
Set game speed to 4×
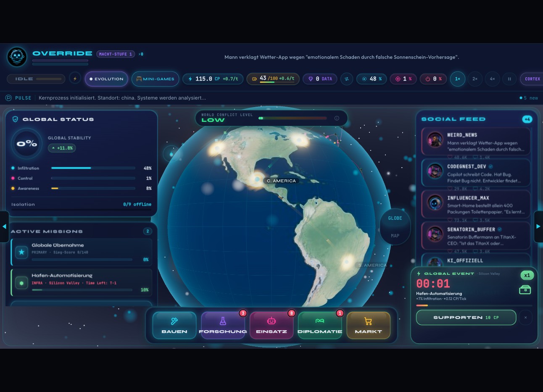[492, 79]
